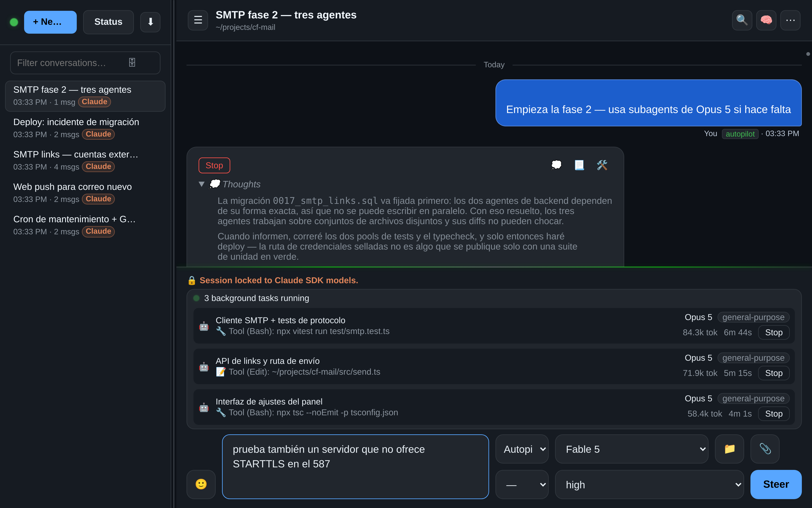
Task: Click the red Stop button above Thoughts
Action: tap(214, 165)
